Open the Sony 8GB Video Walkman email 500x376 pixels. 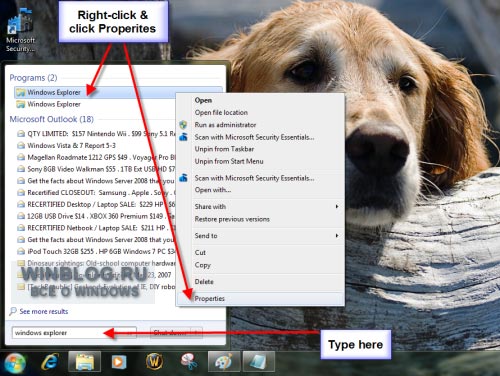coord(101,169)
